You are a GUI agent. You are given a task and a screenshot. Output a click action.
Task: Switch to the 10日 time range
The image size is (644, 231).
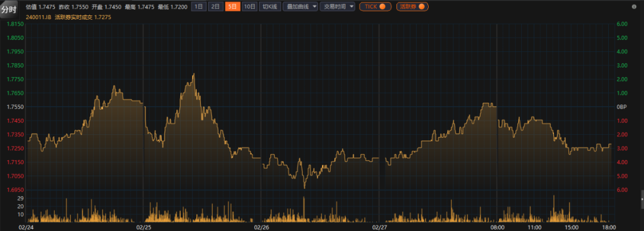(249, 7)
